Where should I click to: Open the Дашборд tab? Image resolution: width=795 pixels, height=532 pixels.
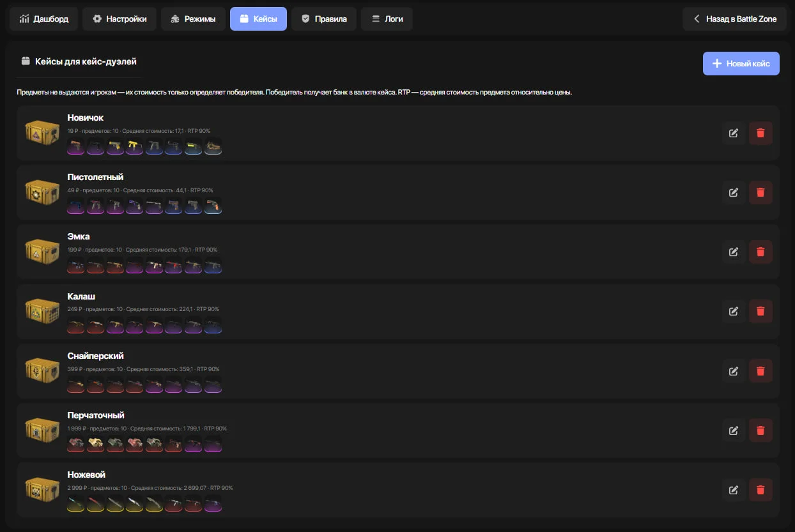[x=43, y=19]
